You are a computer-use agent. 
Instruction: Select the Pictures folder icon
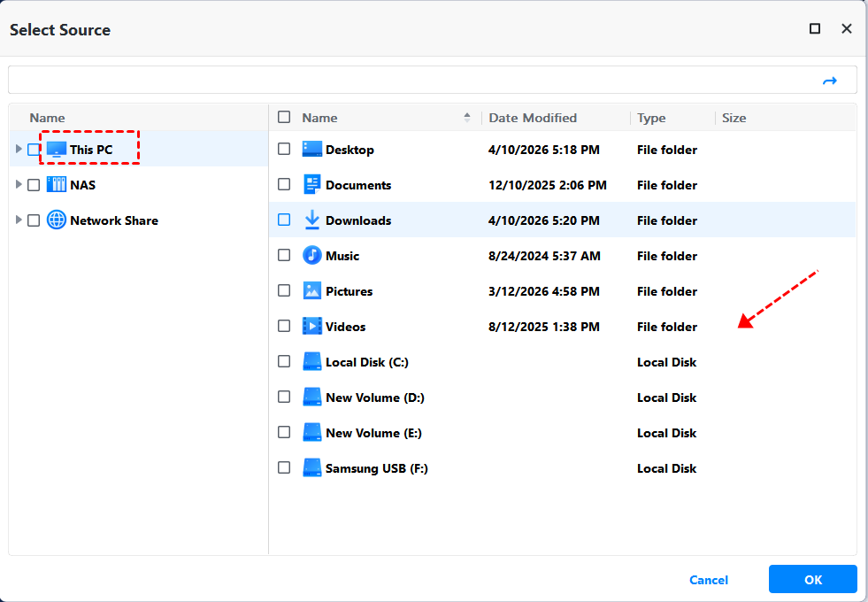coord(311,291)
